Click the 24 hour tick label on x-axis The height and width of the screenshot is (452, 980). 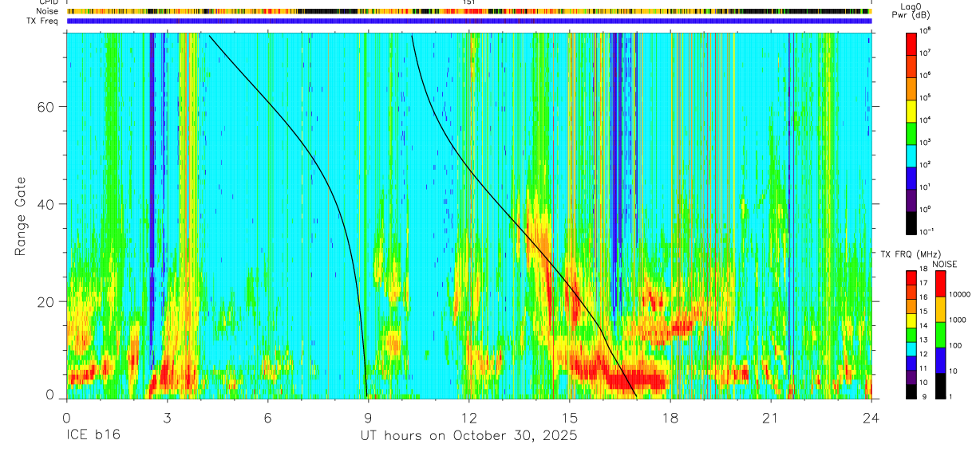[x=871, y=419]
